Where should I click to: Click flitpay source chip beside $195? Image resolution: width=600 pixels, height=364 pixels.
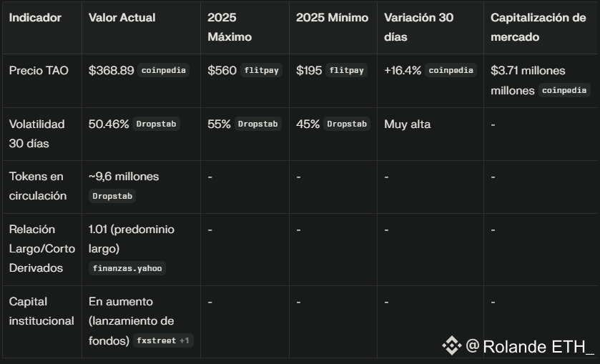pos(347,71)
